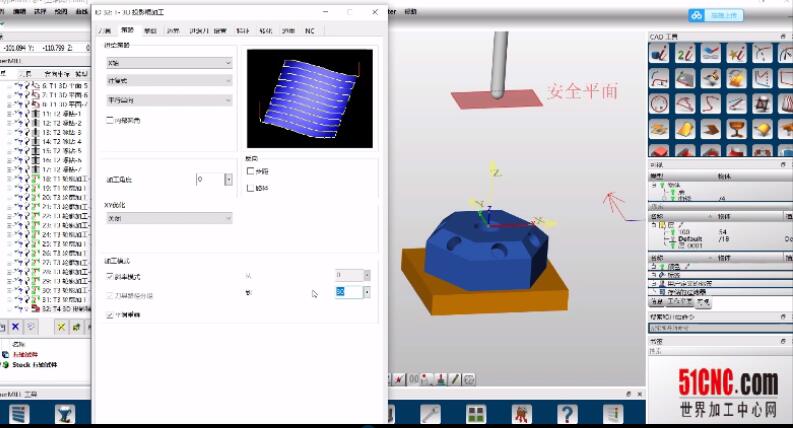Click the 加工电位 spinner arrows
793x428 pixels.
[x=229, y=179]
